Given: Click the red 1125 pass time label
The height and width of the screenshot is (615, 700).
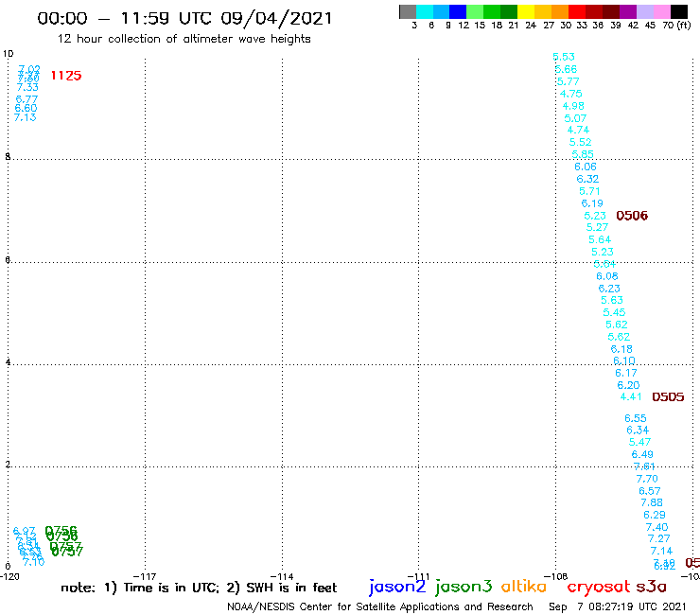Looking at the screenshot, I should click(66, 76).
